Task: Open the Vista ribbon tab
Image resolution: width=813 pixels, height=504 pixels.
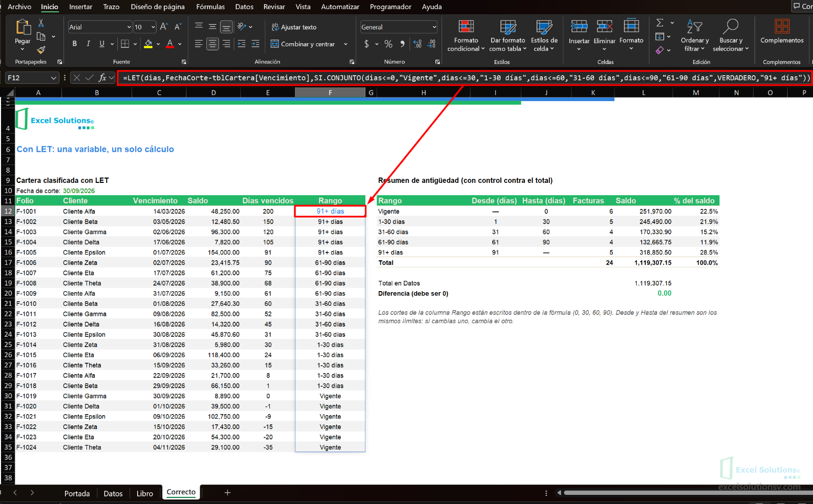Action: click(x=303, y=7)
